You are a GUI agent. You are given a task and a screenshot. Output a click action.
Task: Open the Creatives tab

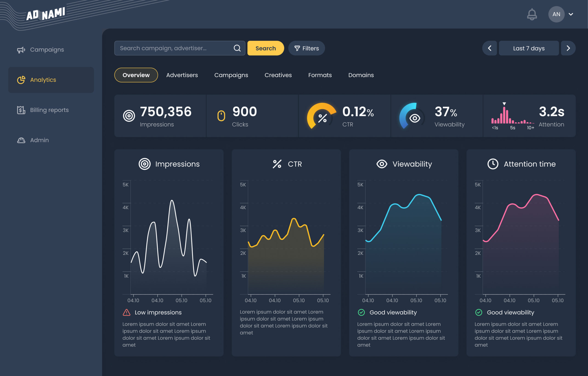point(278,75)
